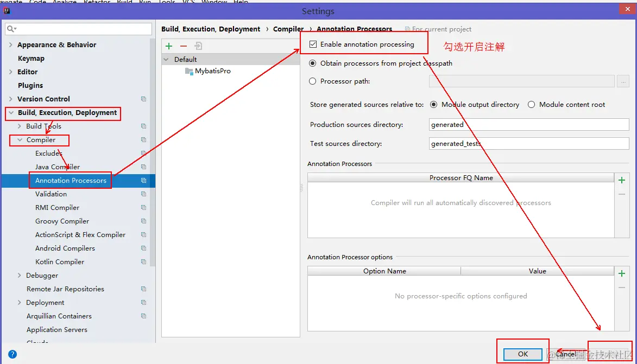
Task: Click the Production sources directory field
Action: click(x=529, y=125)
